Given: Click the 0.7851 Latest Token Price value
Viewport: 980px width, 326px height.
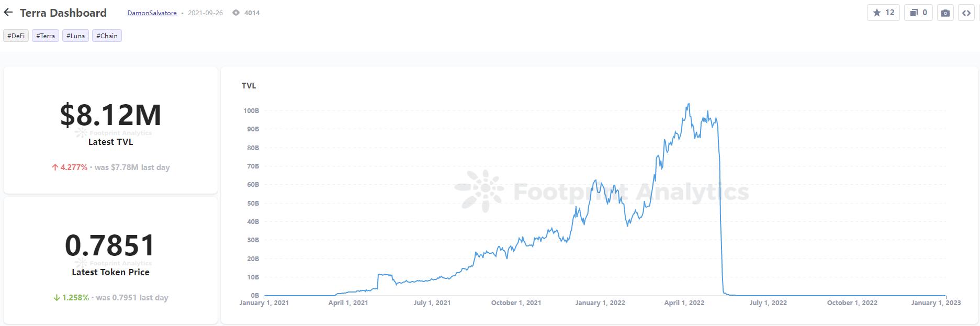Looking at the screenshot, I should click(110, 245).
